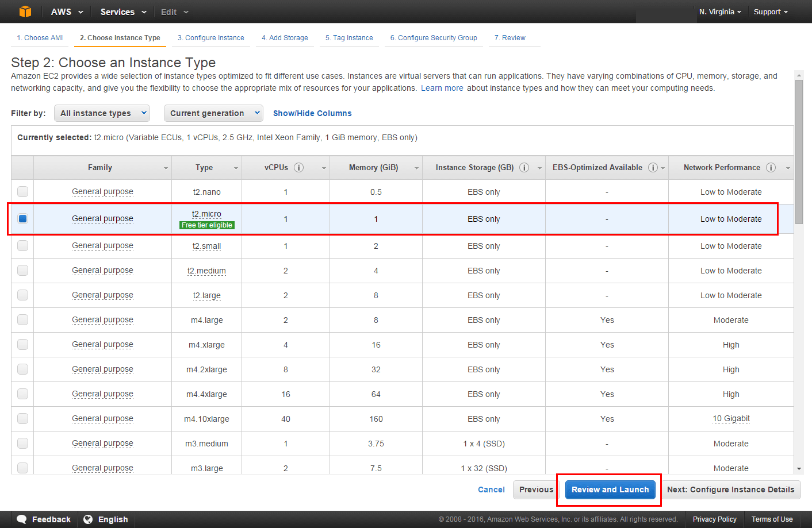Open Family column sort arrow
The height and width of the screenshot is (528, 812).
(x=166, y=168)
